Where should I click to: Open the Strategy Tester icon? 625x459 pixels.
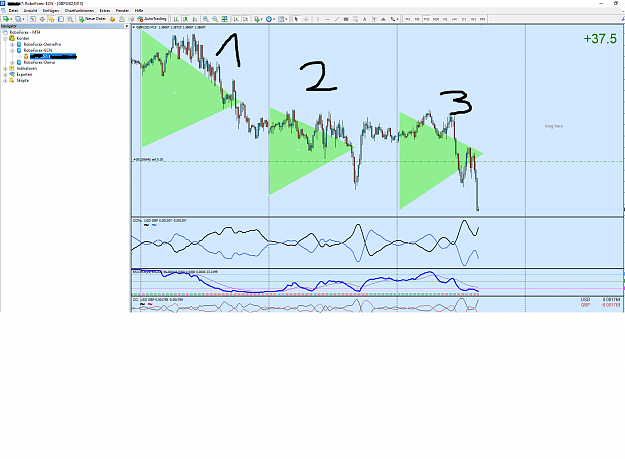tap(70, 19)
